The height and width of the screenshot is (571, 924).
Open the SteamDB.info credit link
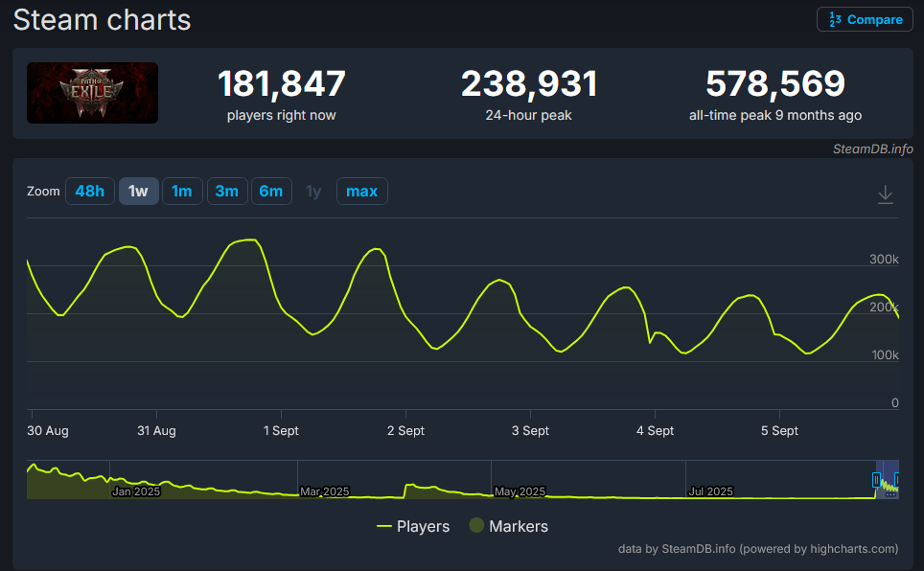coord(873,149)
